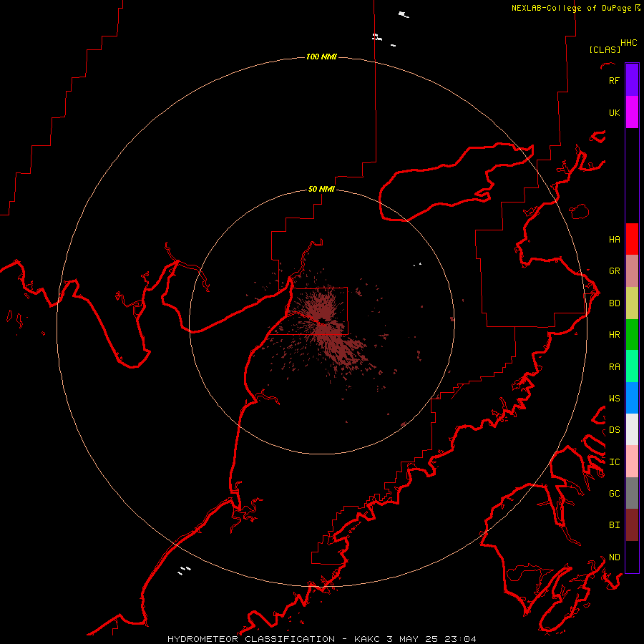The height and width of the screenshot is (644, 644).
Task: Click the UK magenta legend swatch
Action: 632,112
